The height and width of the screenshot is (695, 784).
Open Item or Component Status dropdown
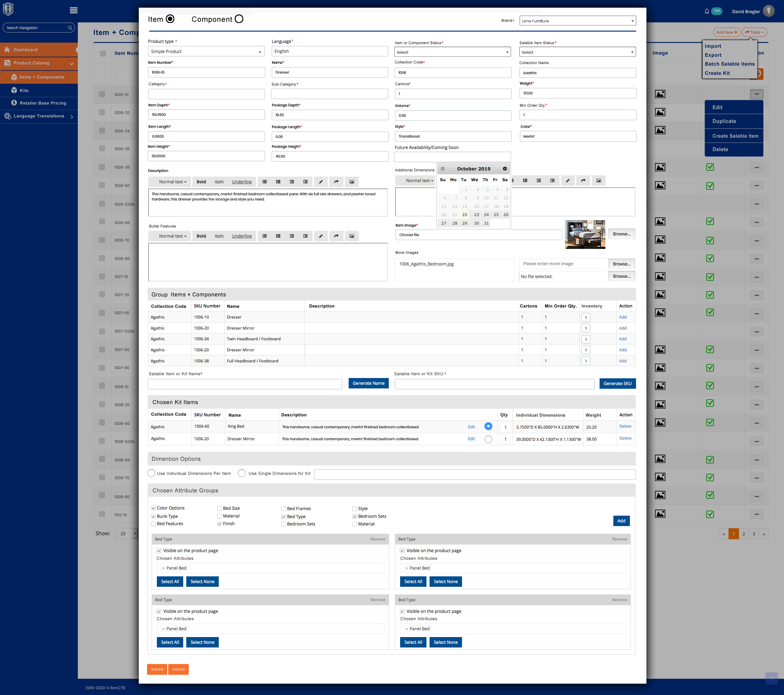453,52
